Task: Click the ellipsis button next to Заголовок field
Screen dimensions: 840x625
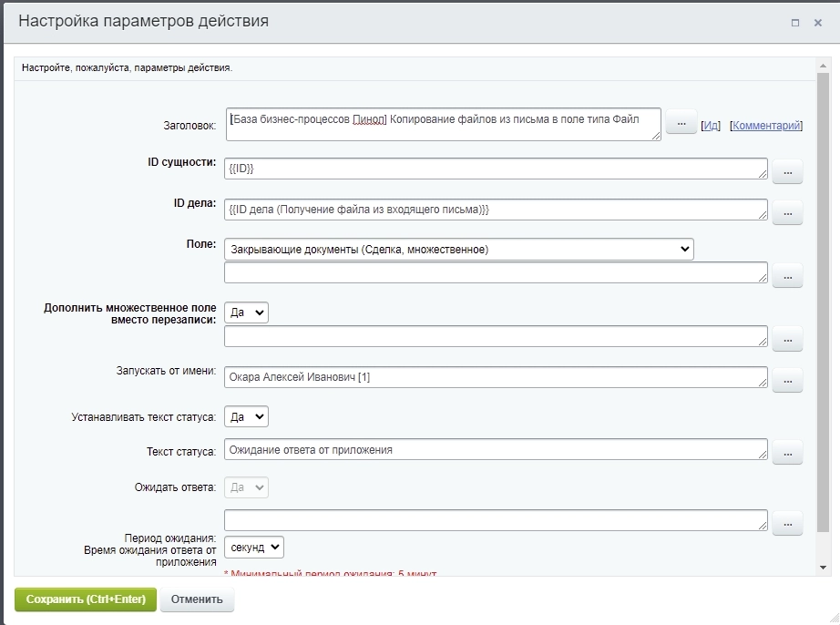Action: pos(681,122)
